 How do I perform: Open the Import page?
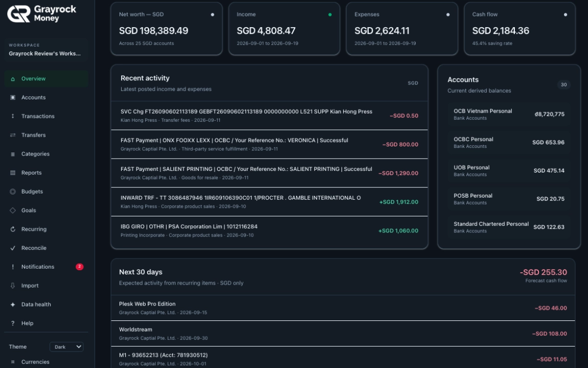click(46, 286)
